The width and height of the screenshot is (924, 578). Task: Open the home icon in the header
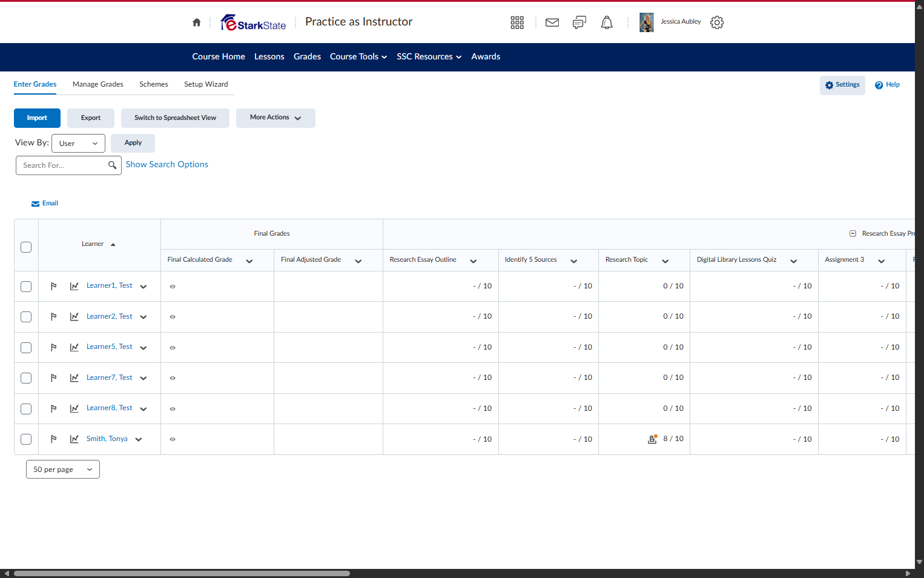(x=196, y=22)
